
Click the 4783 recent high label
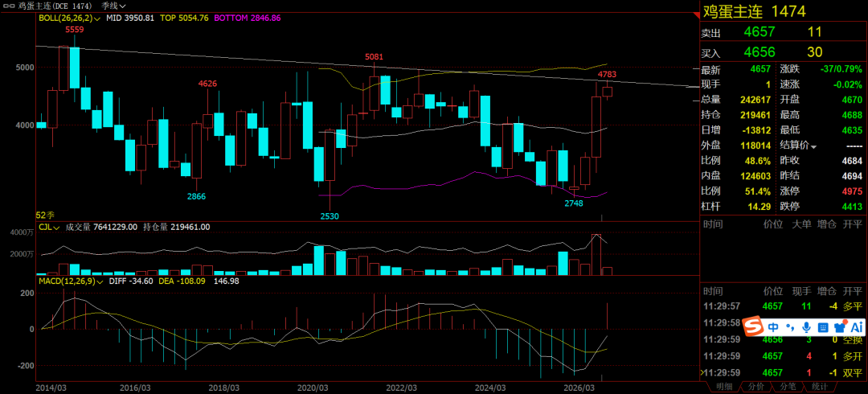(608, 74)
